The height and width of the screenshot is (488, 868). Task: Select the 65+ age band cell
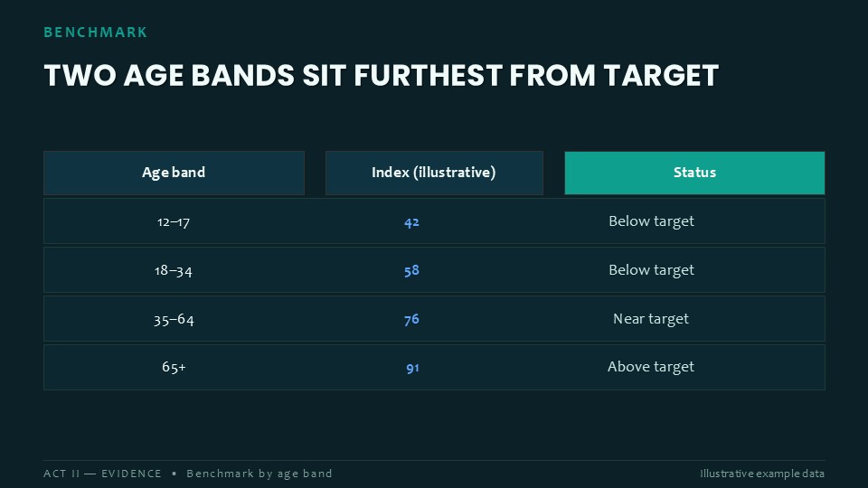[174, 367]
